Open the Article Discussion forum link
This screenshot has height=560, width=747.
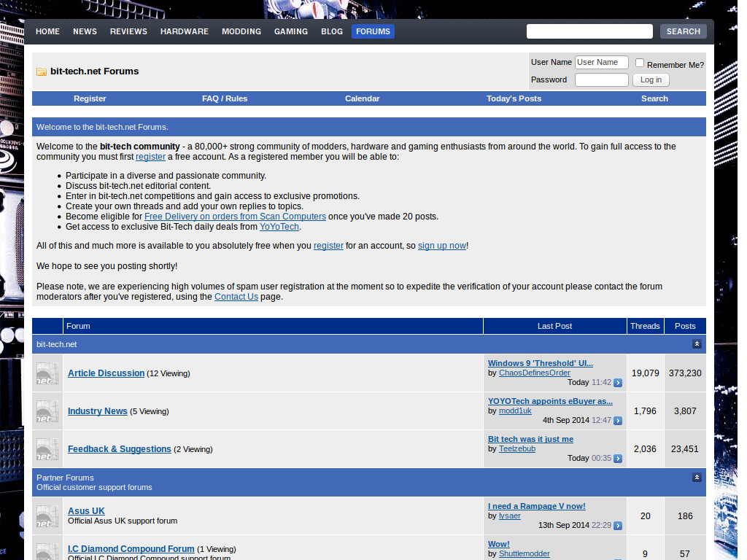pyautogui.click(x=107, y=373)
